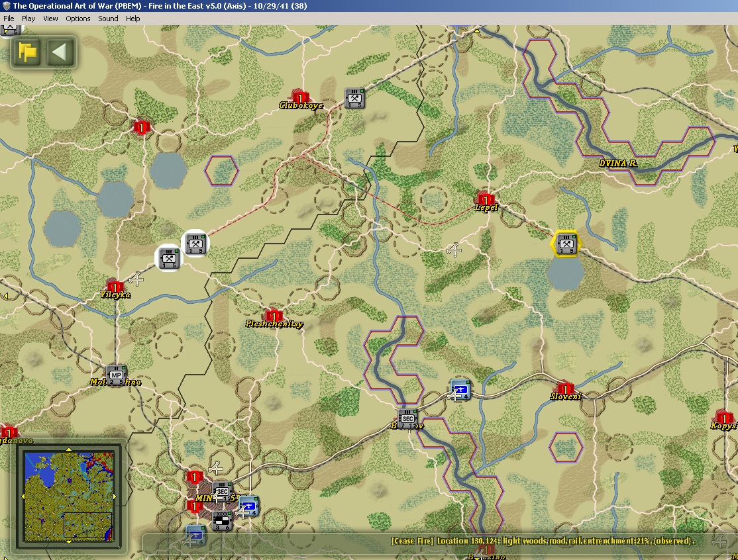Select the SEC unit stacked on Minsk
Image resolution: width=738 pixels, height=560 pixels.
pyautogui.click(x=222, y=492)
